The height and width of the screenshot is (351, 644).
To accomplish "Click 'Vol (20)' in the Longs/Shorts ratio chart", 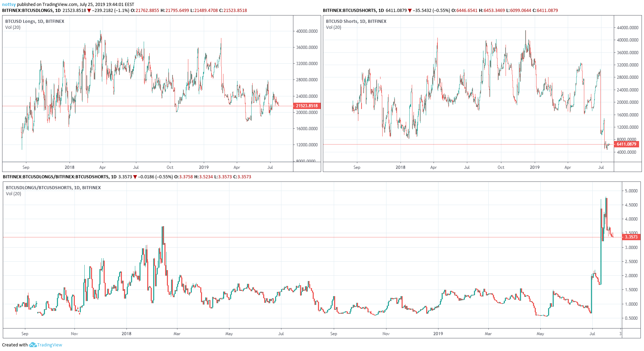I will (14, 194).
